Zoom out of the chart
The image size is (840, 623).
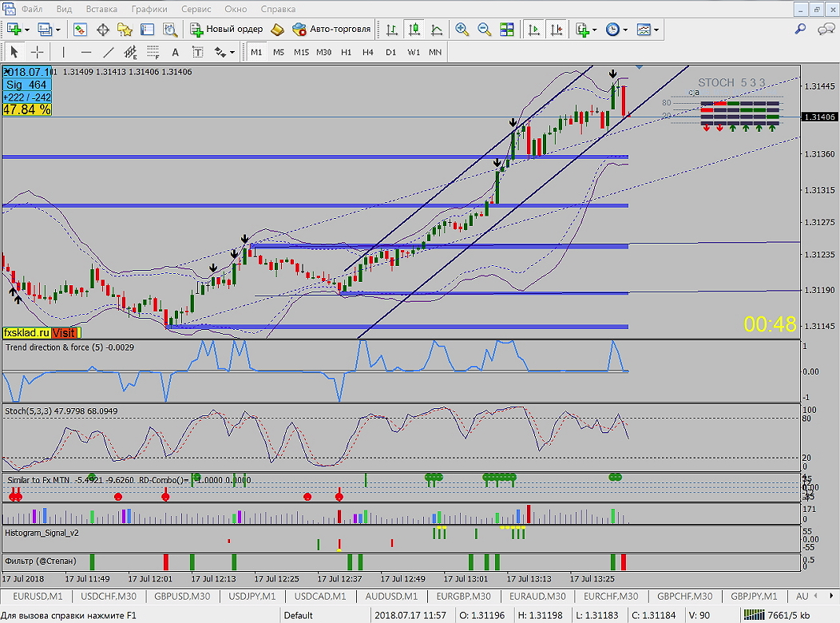tap(485, 30)
